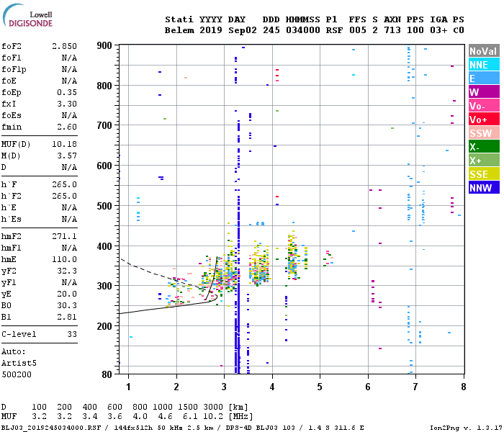Select the NNW legend swatch

coord(484,188)
